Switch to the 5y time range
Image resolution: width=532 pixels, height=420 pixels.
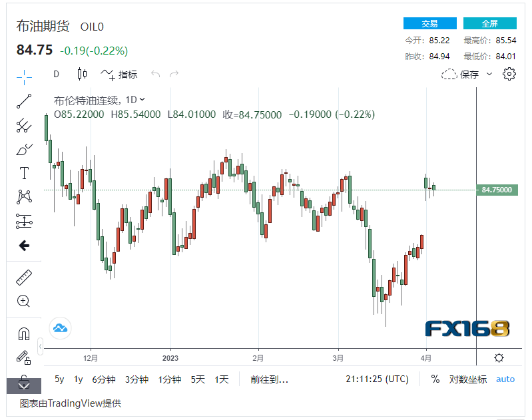coord(59,379)
